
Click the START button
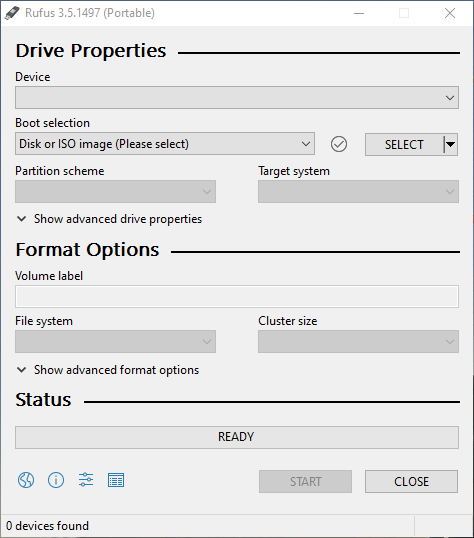click(x=305, y=481)
